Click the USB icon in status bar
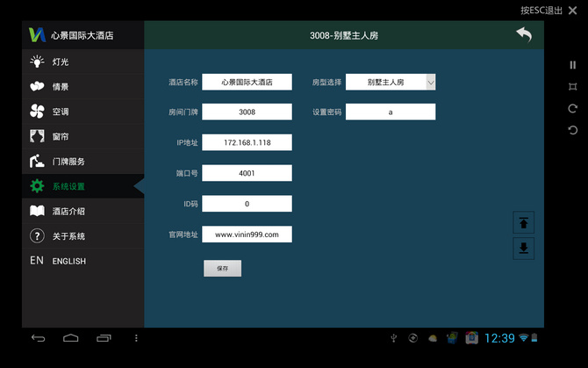 coord(394,338)
